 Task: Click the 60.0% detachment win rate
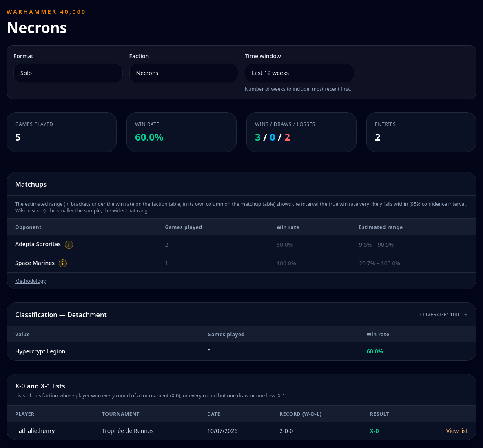374,351
